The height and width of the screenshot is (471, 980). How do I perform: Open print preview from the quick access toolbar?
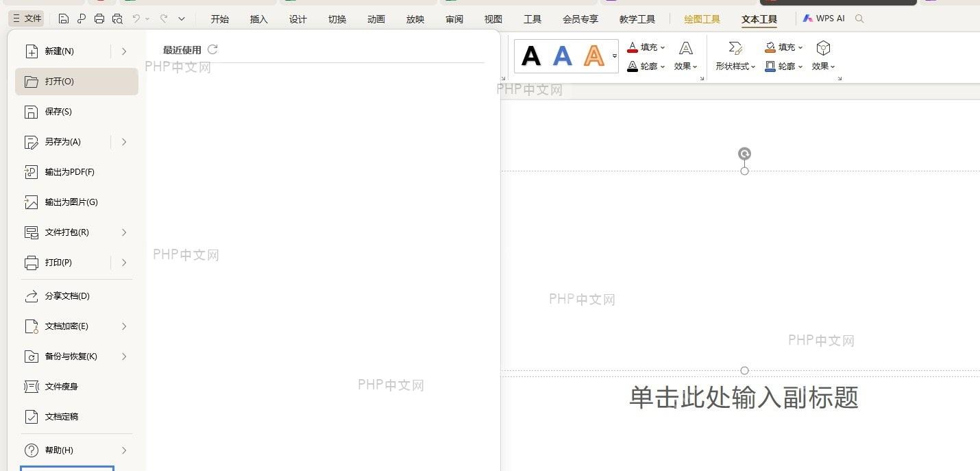pos(117,19)
